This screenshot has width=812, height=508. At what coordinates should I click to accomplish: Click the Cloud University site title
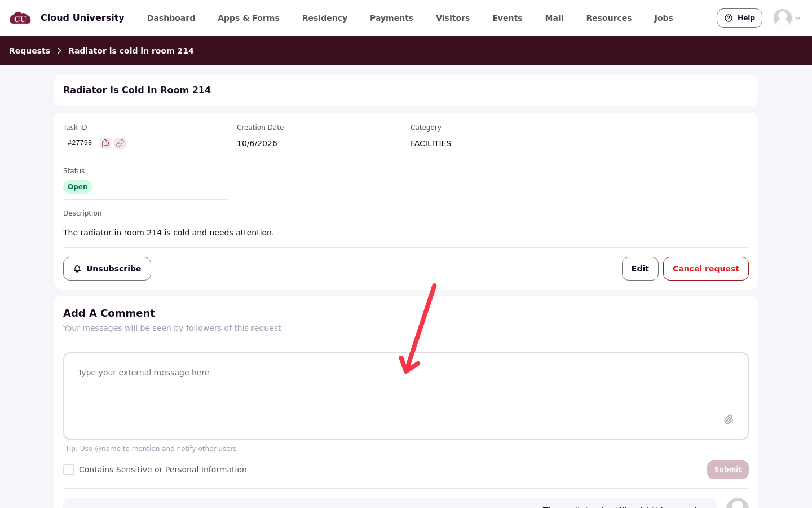82,18
